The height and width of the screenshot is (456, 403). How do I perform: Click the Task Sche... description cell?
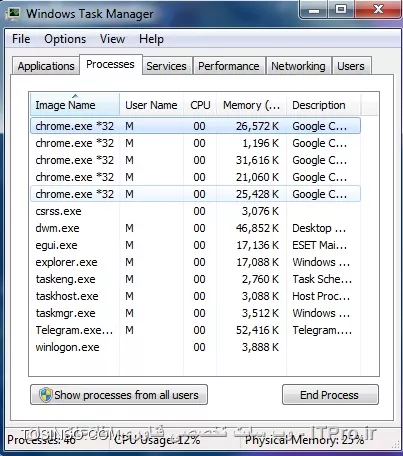pyautogui.click(x=322, y=279)
